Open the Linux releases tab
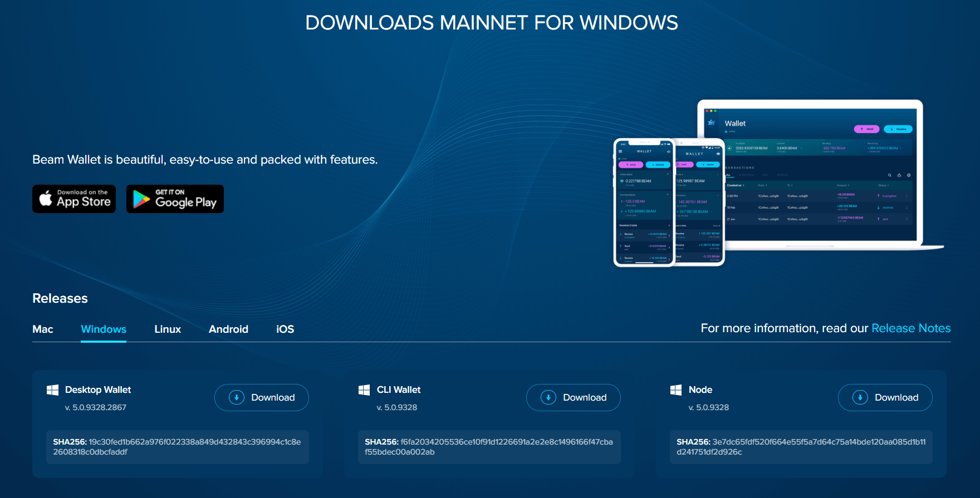Viewport: 980px width, 498px height. pos(168,329)
